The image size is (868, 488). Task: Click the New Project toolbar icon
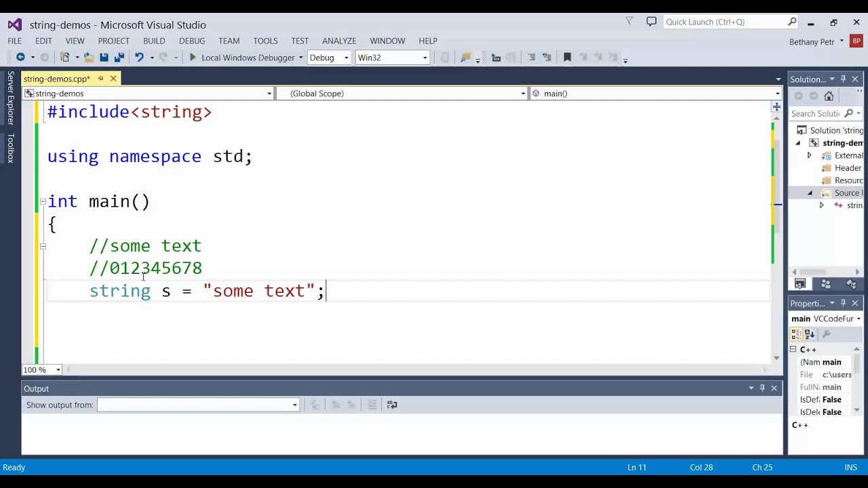point(64,58)
